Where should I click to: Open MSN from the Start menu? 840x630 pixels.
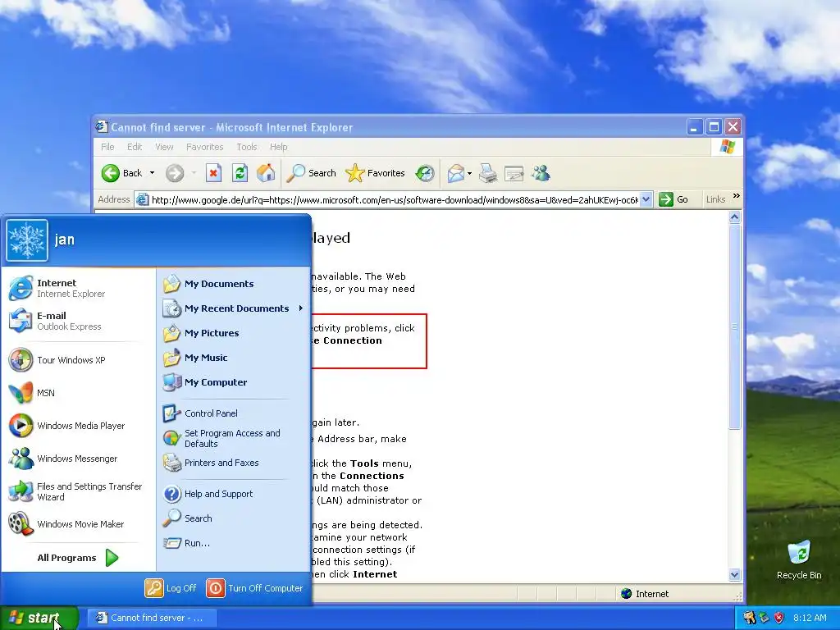(77, 393)
